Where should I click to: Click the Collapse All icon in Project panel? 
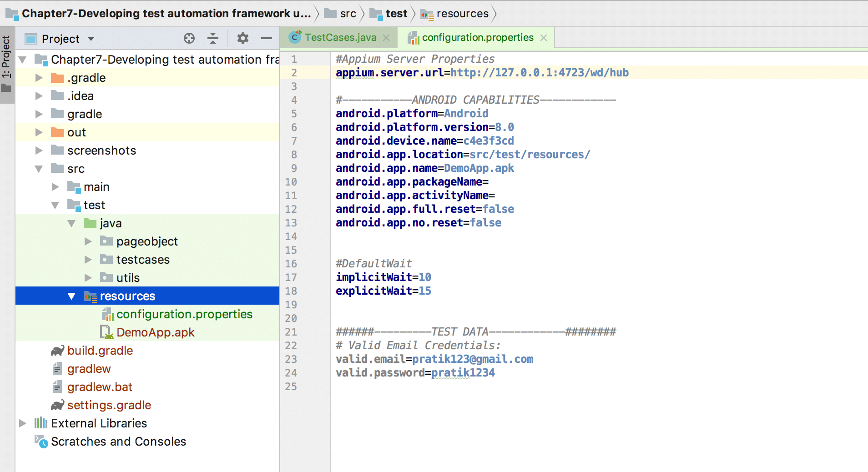(213, 39)
